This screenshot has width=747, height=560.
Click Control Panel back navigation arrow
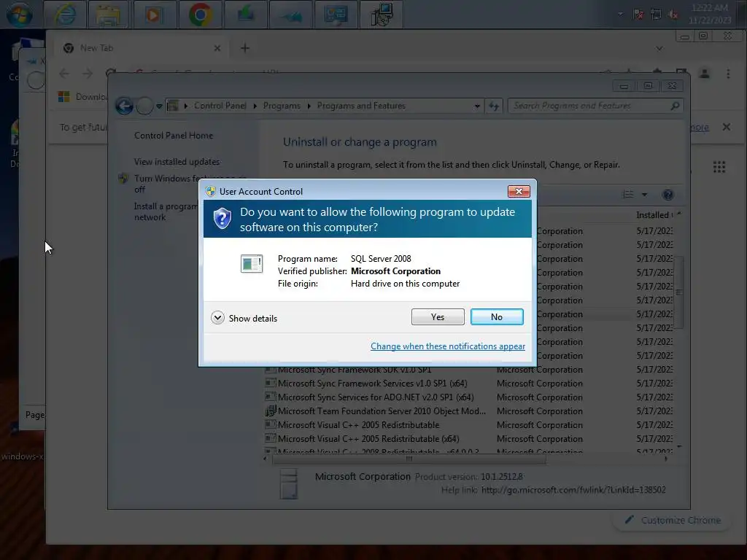pos(124,106)
